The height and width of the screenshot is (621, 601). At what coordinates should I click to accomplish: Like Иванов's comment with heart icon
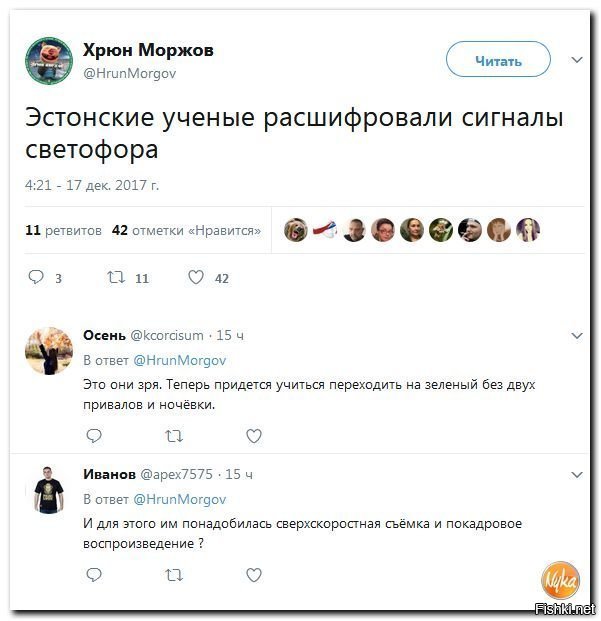(x=254, y=575)
